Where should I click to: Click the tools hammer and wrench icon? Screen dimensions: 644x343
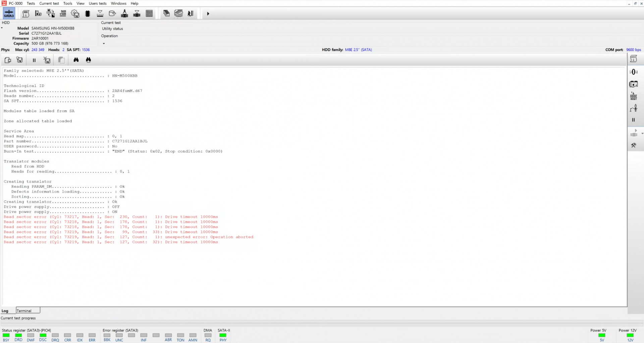[x=633, y=145]
